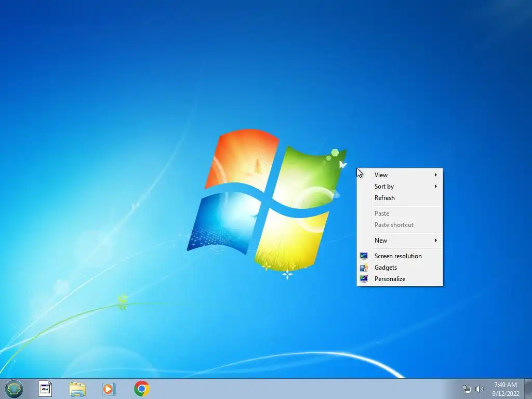Image resolution: width=532 pixels, height=399 pixels.
Task: Expand the View submenu arrow
Action: tap(436, 175)
